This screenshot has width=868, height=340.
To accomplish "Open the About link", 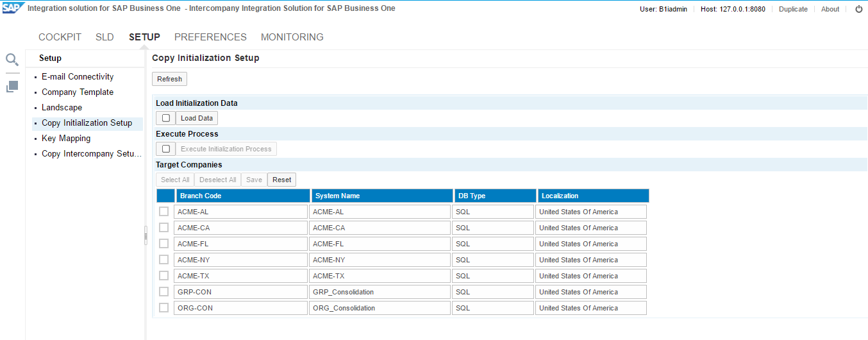I will click(x=830, y=9).
